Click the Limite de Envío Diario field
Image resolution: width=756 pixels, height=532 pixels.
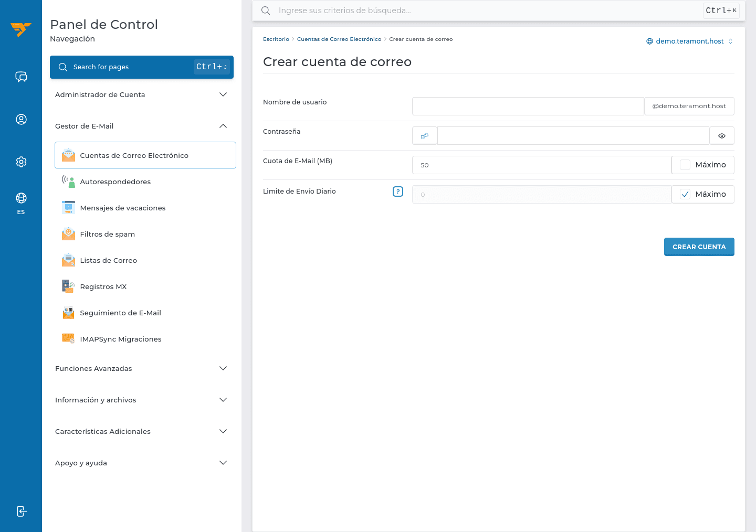click(542, 194)
